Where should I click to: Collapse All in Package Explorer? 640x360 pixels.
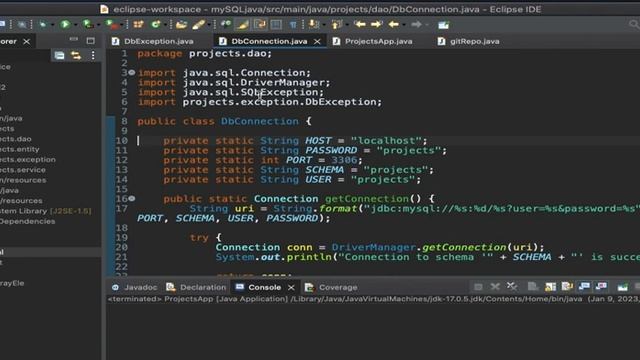tap(60, 56)
